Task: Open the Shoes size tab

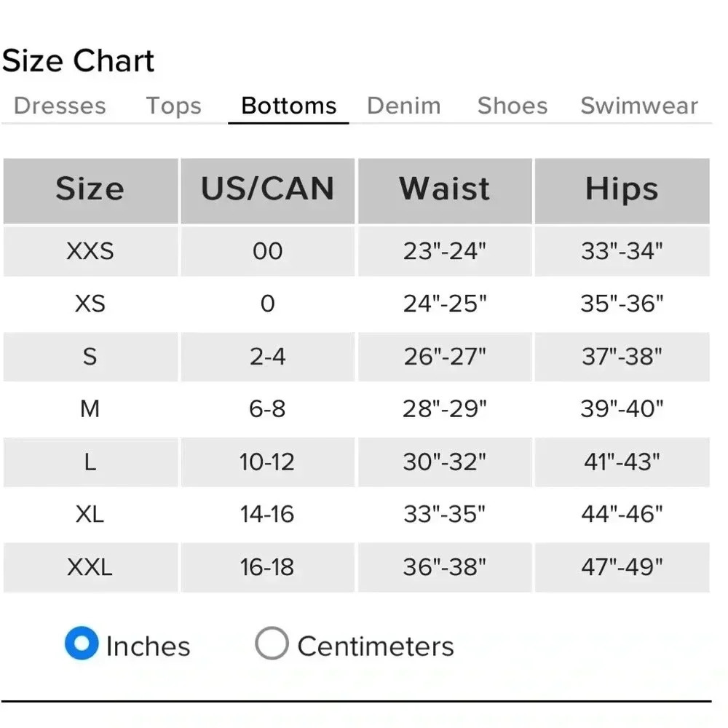Action: 512,106
